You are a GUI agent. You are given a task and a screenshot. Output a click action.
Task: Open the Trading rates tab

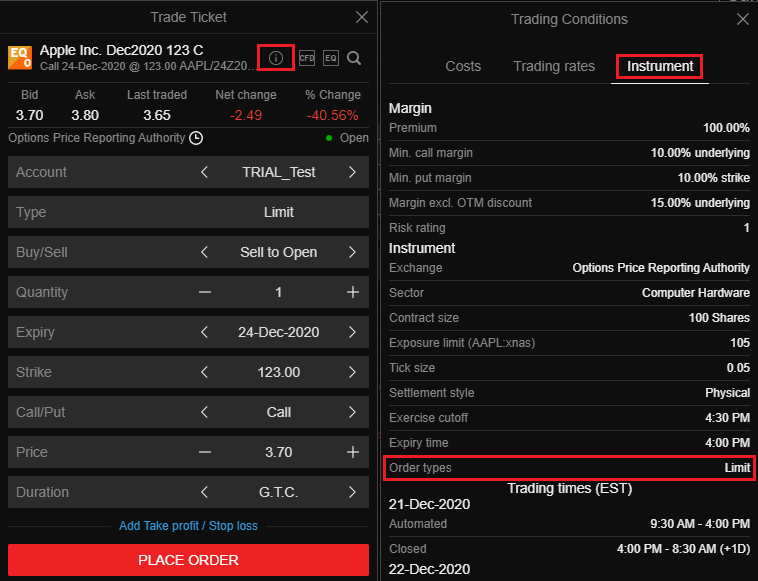tap(554, 66)
